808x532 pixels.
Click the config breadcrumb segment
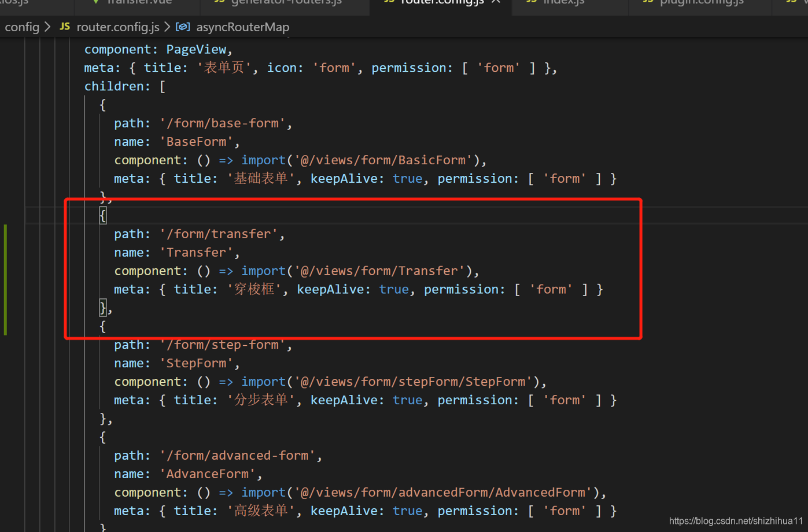coord(22,27)
